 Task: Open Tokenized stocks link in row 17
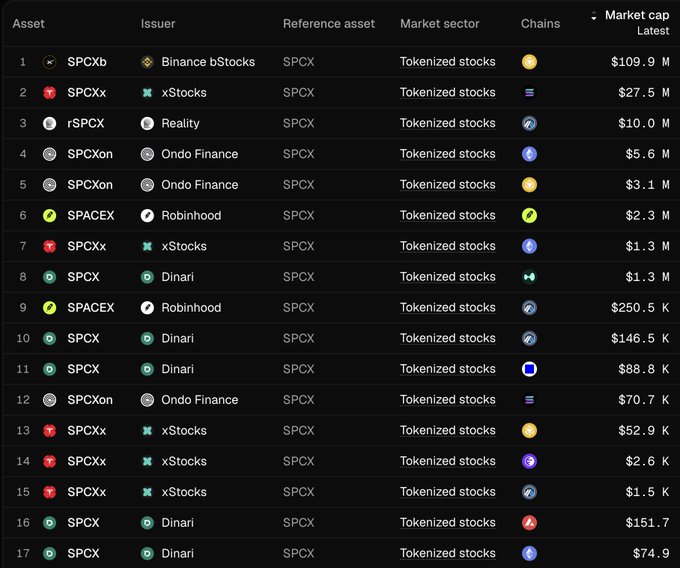pos(448,554)
